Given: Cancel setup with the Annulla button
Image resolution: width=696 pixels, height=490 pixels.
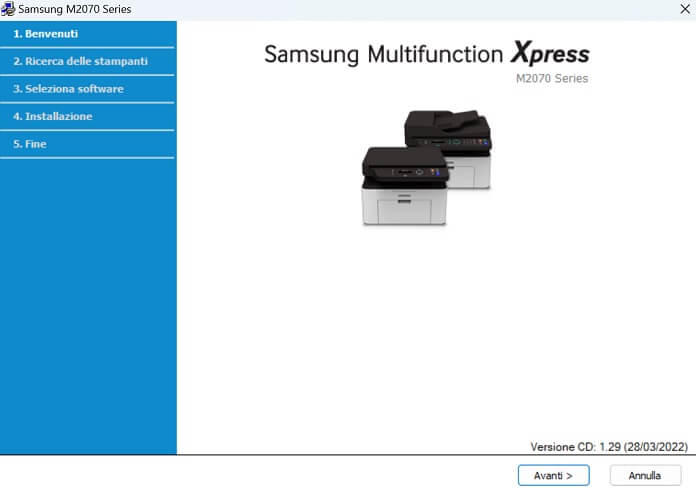Looking at the screenshot, I should tap(645, 475).
